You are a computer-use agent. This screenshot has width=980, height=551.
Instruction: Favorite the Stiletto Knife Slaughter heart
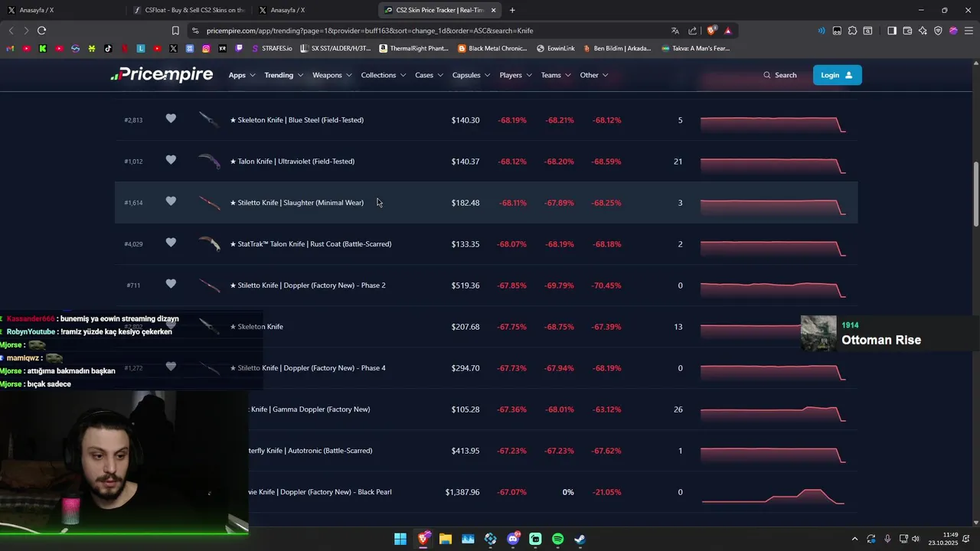(x=171, y=201)
